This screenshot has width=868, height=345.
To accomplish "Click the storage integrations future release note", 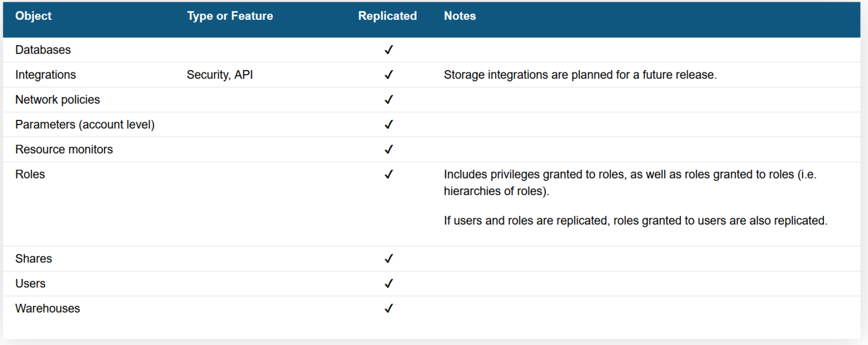I will pos(580,75).
